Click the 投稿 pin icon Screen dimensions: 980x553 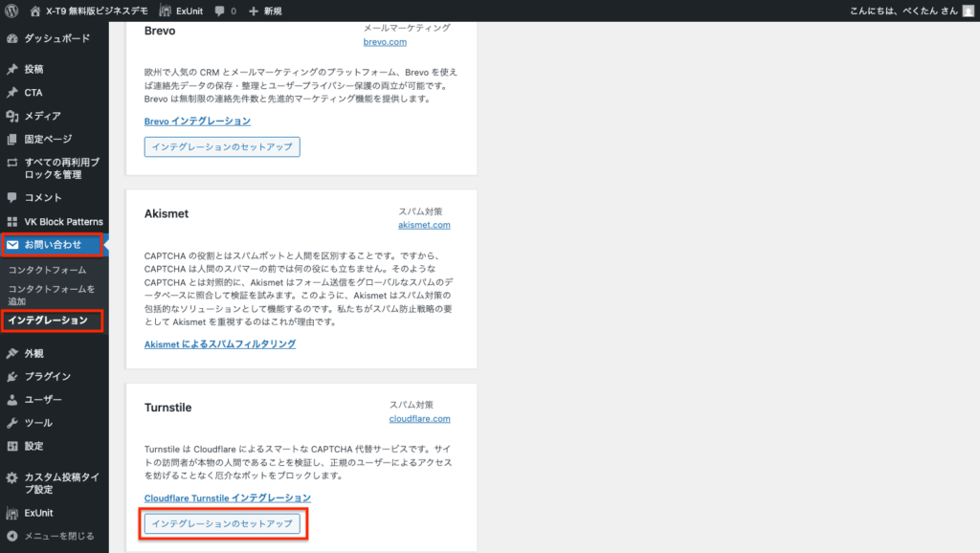click(x=11, y=69)
